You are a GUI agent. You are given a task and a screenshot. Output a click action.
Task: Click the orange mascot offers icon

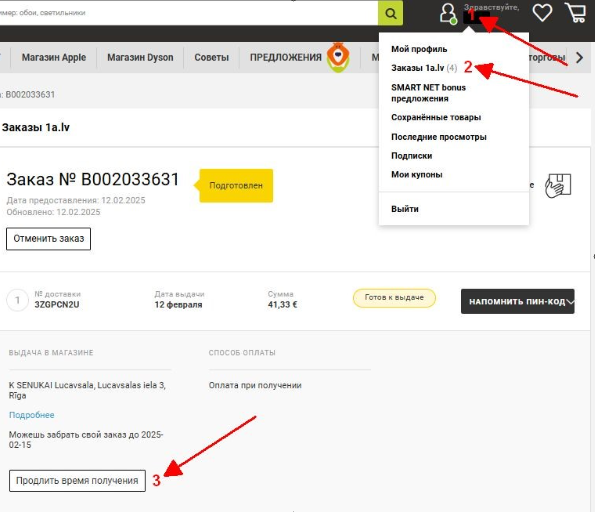click(338, 57)
